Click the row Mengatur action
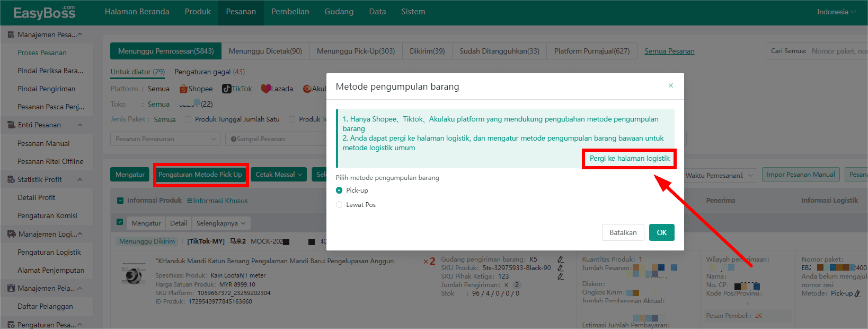 click(146, 223)
